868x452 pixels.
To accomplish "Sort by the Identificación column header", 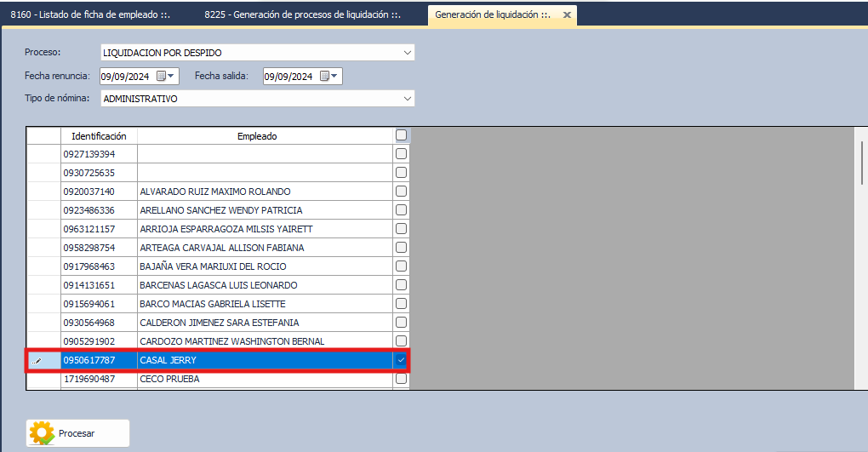I will (99, 136).
